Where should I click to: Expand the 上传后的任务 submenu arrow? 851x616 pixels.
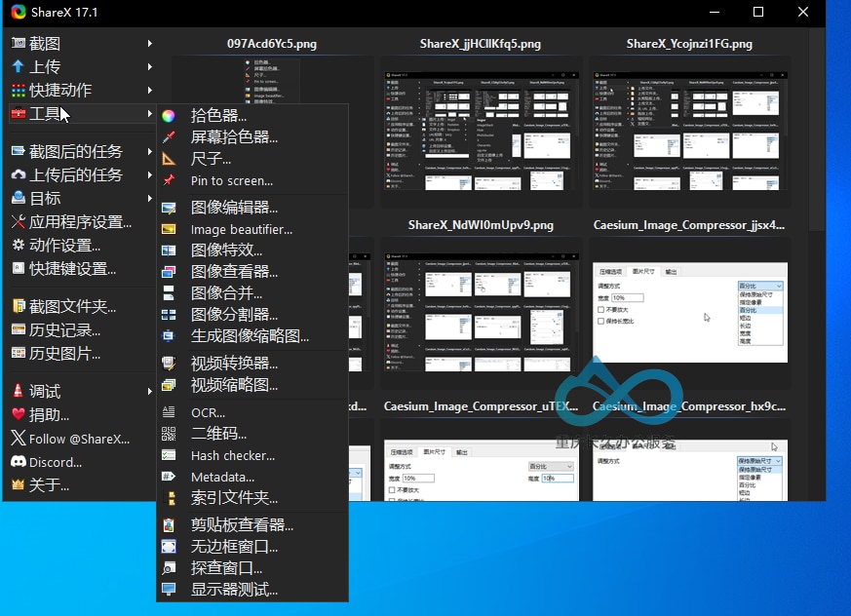149,174
